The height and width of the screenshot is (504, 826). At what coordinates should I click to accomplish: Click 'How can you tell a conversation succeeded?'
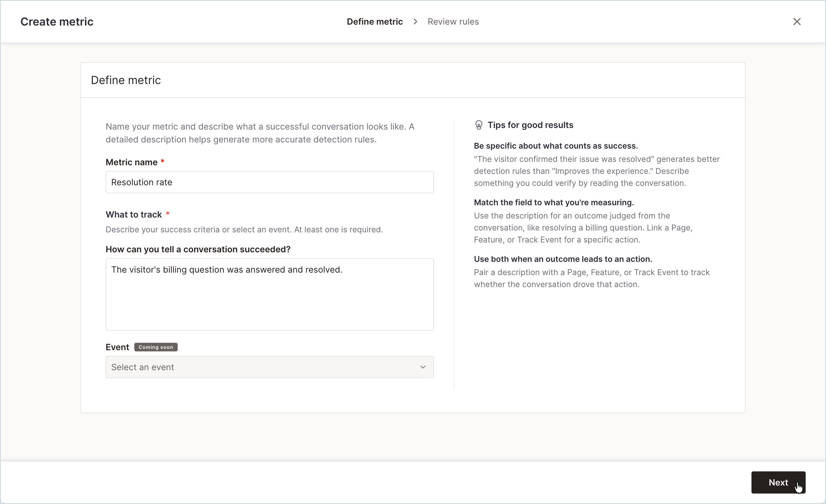(x=198, y=249)
